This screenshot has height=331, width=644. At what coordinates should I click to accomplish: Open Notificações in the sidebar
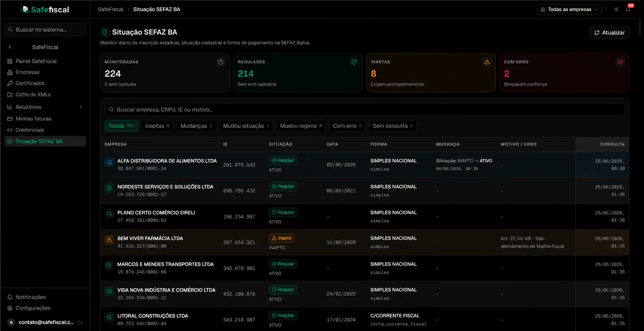click(45, 297)
